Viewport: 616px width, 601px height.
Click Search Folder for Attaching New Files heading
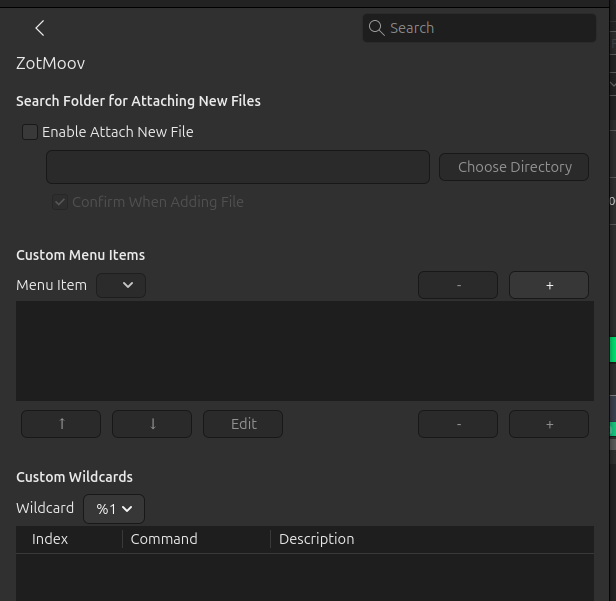coord(138,101)
